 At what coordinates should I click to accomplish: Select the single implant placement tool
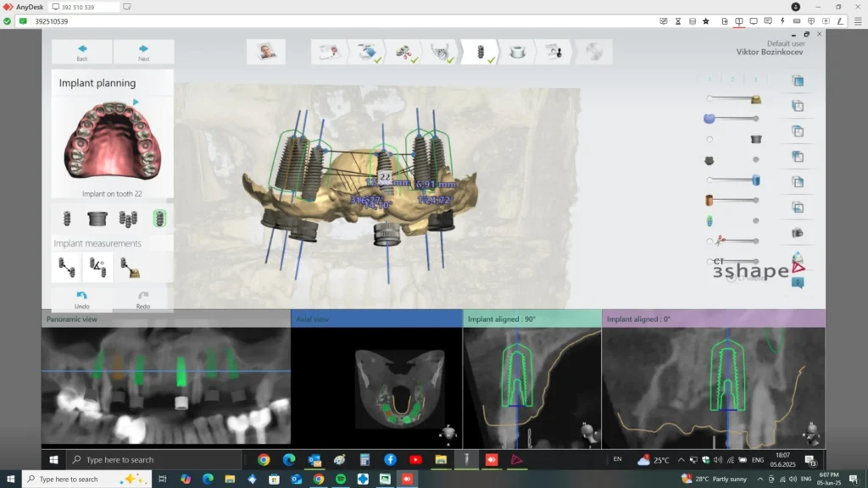coord(67,219)
